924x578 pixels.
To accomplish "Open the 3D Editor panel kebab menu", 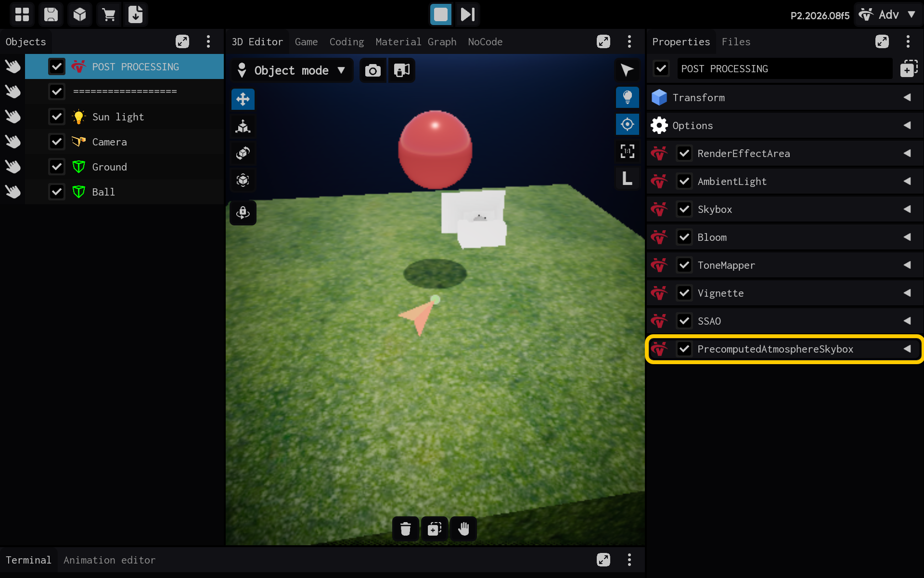I will point(629,41).
